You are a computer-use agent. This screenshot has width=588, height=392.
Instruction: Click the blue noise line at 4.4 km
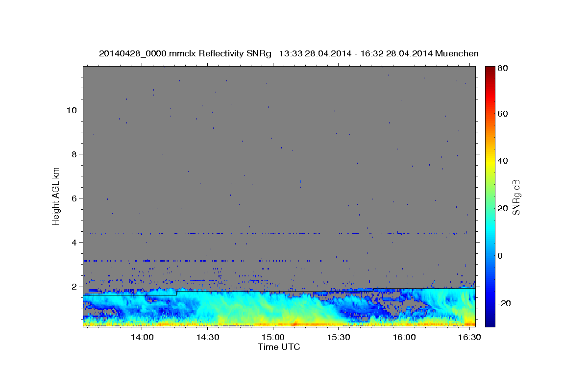click(x=277, y=233)
